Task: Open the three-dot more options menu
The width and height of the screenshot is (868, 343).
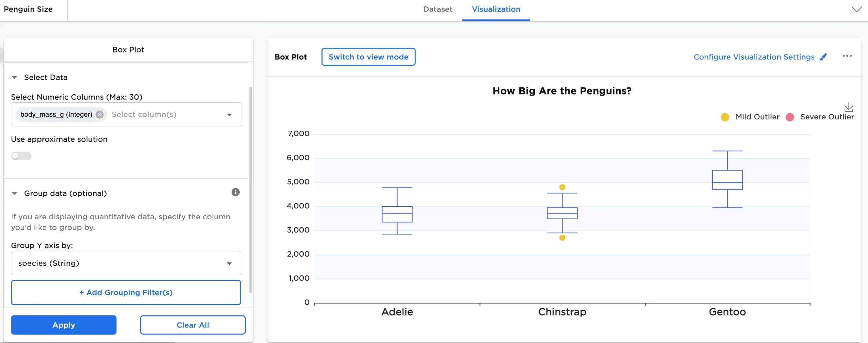Action: tap(847, 56)
